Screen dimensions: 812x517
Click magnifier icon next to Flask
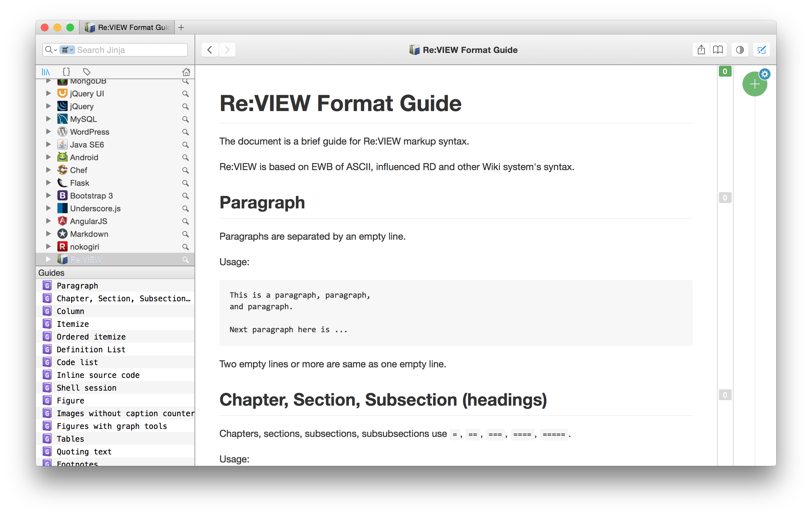186,183
